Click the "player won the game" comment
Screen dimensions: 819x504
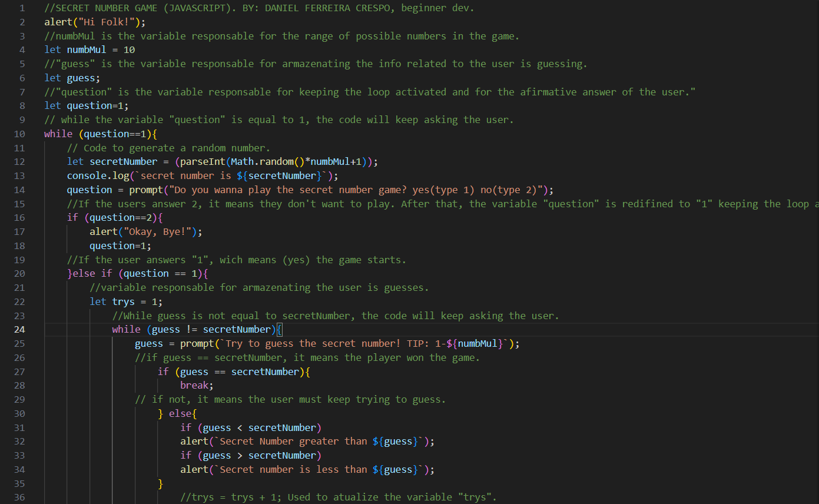[307, 358]
